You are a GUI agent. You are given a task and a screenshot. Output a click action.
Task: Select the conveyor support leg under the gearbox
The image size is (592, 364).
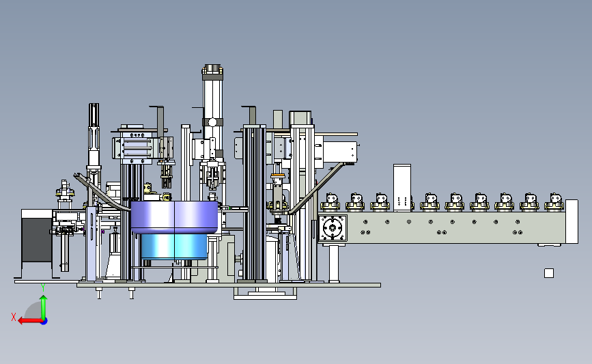click(x=333, y=264)
